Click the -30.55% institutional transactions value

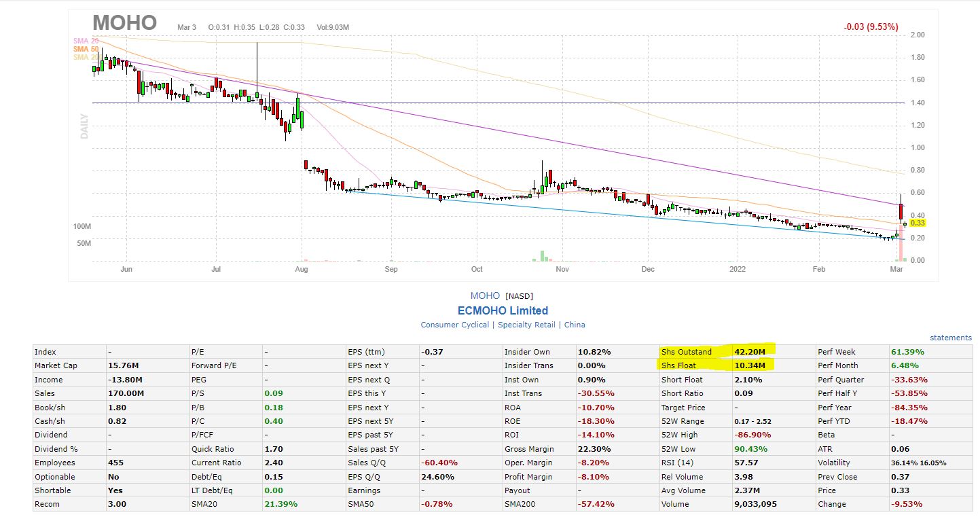tap(596, 393)
